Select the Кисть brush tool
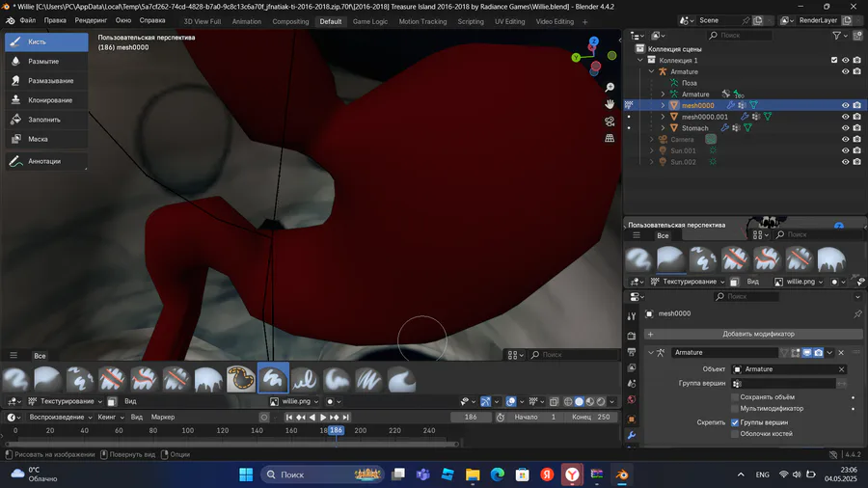The image size is (868, 488). coord(46,41)
